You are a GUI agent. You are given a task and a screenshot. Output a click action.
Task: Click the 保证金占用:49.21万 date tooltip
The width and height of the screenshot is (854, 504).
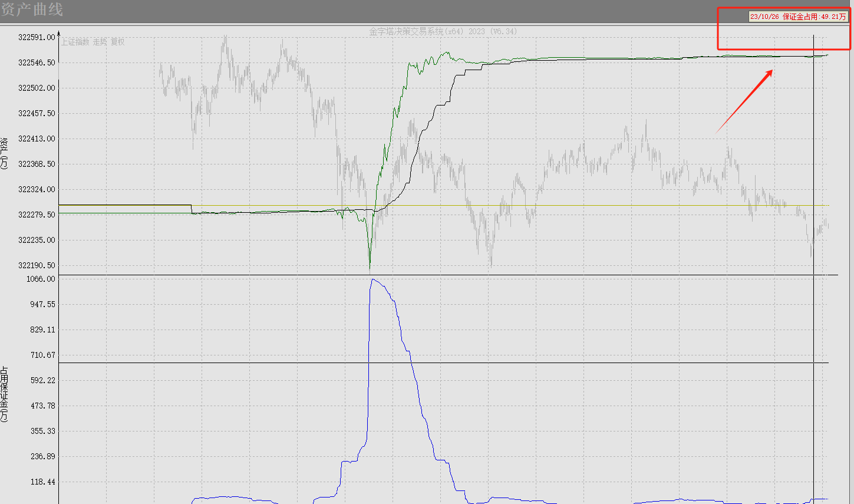click(x=798, y=17)
